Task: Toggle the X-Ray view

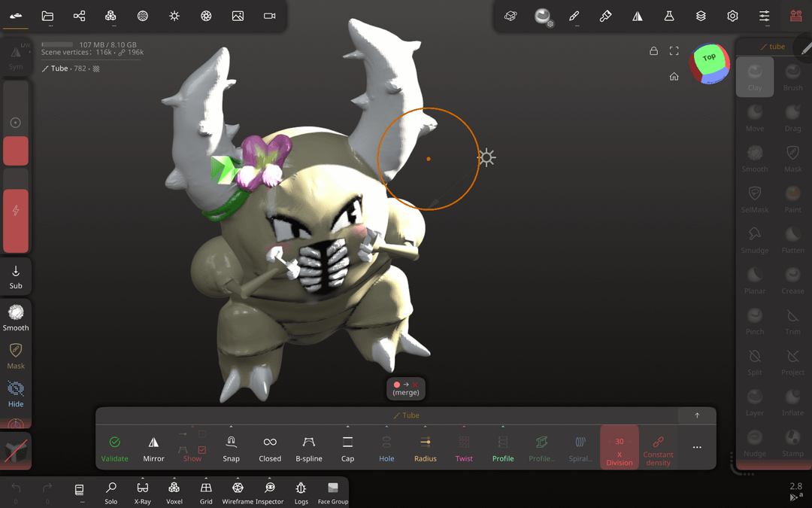Action: 142,492
